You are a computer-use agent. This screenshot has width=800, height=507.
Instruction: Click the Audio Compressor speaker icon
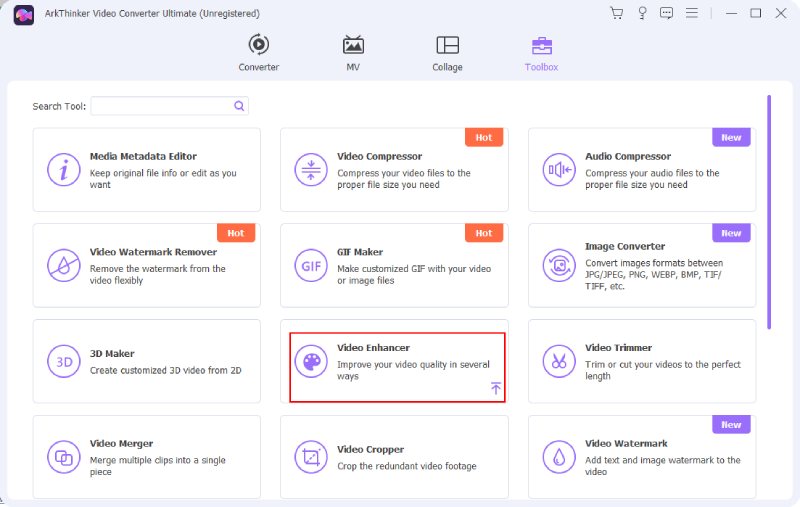[x=559, y=170]
